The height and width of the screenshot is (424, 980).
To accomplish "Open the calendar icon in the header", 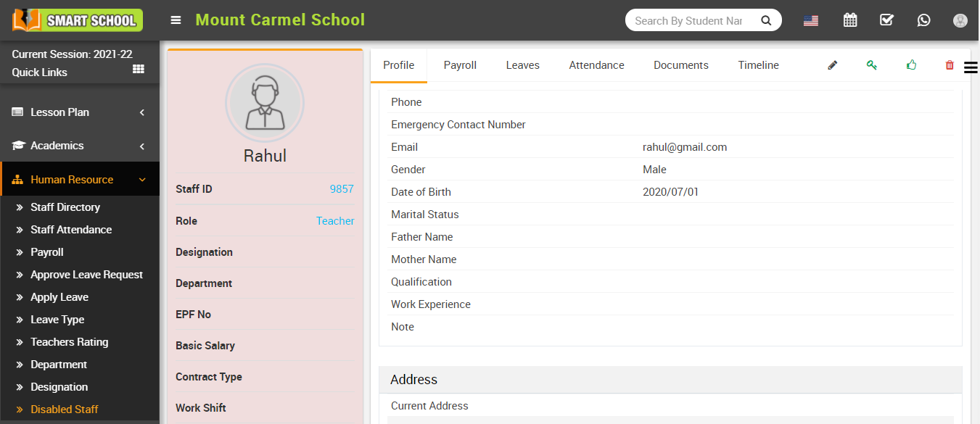I will tap(850, 20).
